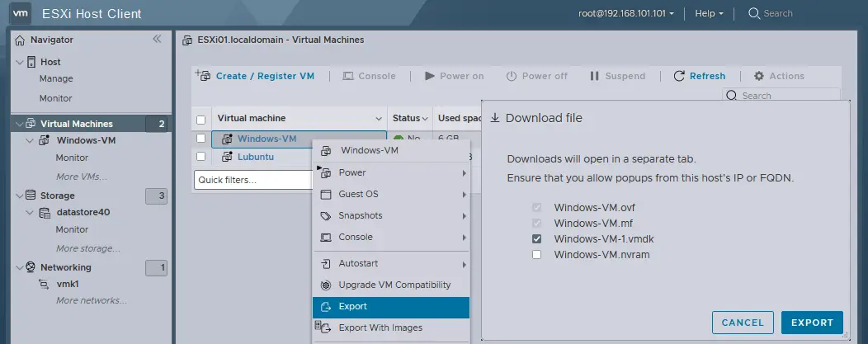
Task: Click the Console monitor icon in context menu
Action: (x=327, y=238)
